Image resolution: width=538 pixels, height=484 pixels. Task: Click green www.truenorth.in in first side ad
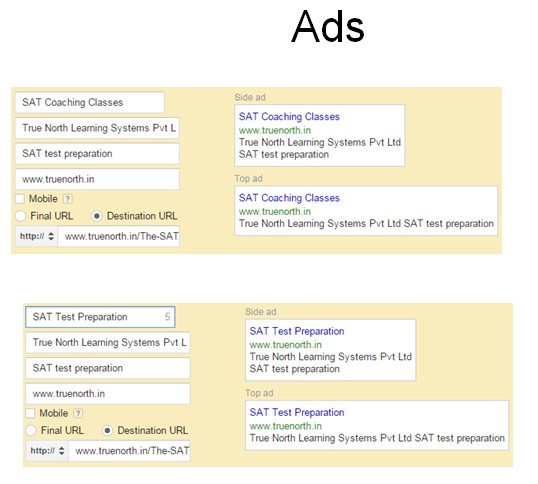pos(275,130)
